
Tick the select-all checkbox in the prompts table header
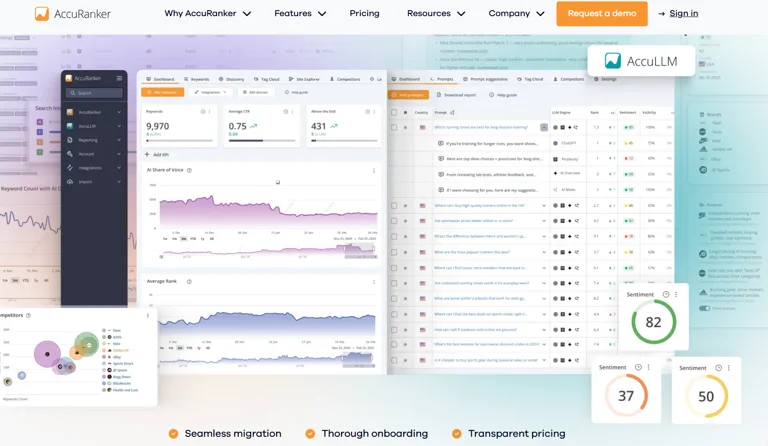click(x=394, y=113)
